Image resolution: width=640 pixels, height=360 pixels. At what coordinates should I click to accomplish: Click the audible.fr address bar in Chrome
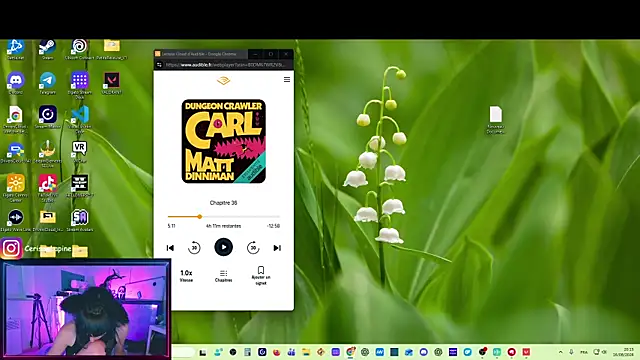click(x=224, y=64)
